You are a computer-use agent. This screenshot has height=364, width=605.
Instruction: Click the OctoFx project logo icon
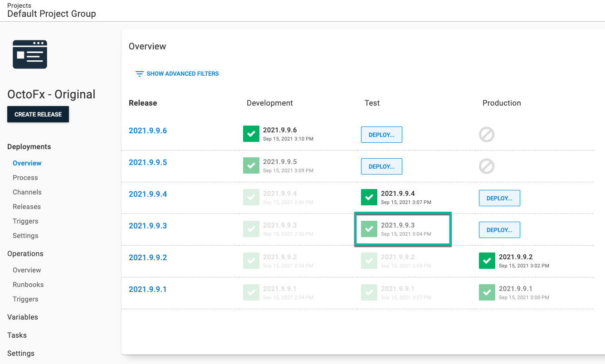click(29, 54)
